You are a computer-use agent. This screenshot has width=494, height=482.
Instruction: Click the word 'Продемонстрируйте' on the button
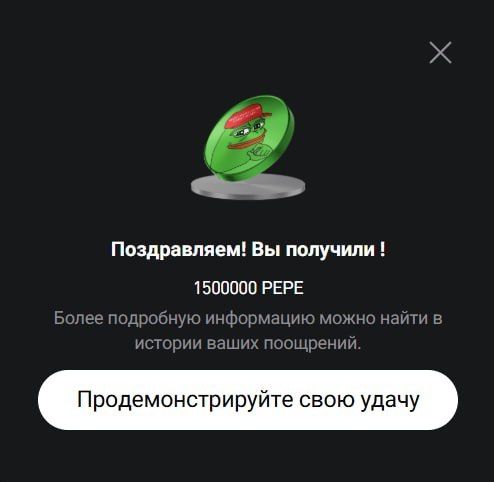click(x=185, y=400)
